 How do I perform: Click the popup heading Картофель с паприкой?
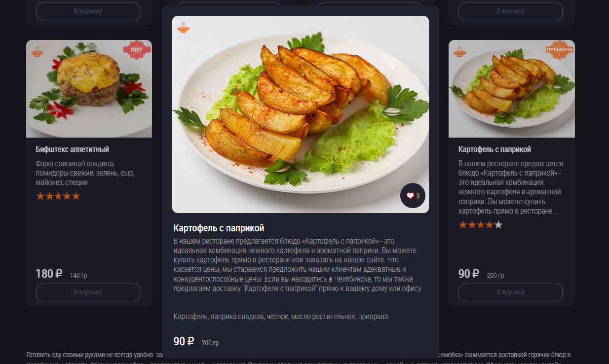pos(219,228)
